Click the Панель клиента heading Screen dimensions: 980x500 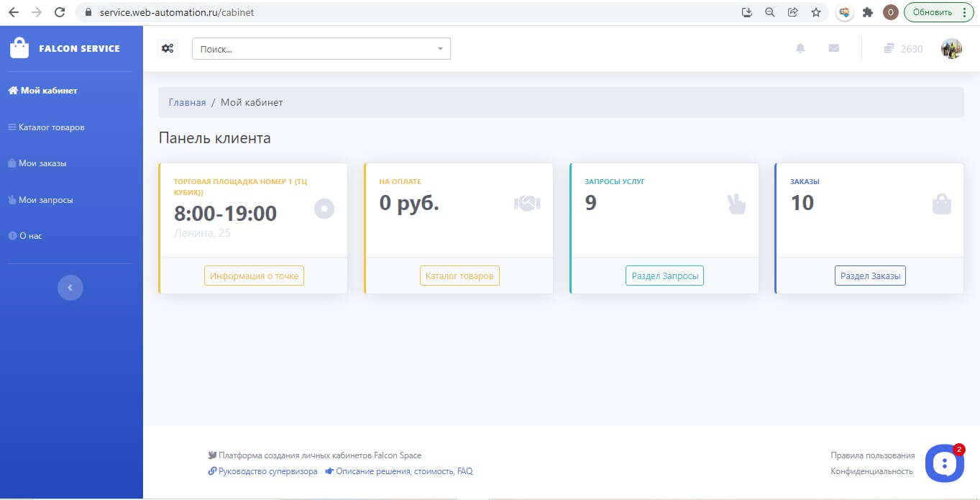(x=215, y=138)
